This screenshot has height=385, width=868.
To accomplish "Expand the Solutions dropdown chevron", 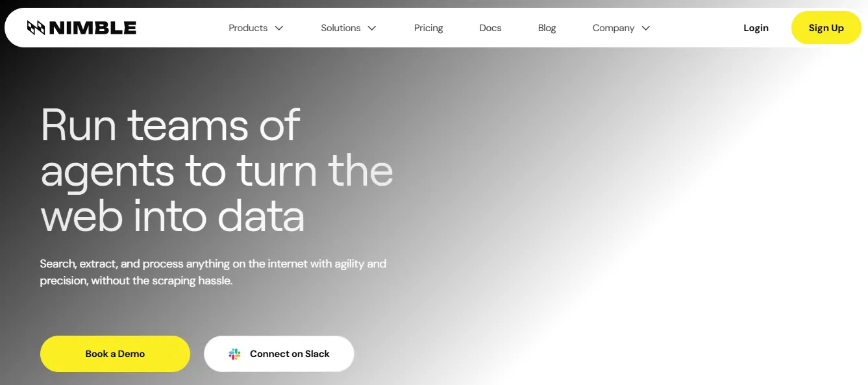I will point(372,28).
